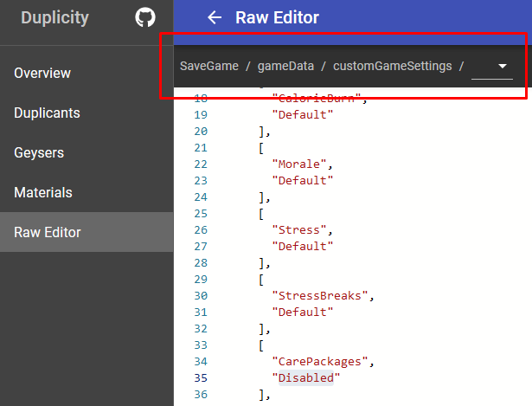Click line number 33 in the gutter
532x406 pixels.
click(201, 345)
